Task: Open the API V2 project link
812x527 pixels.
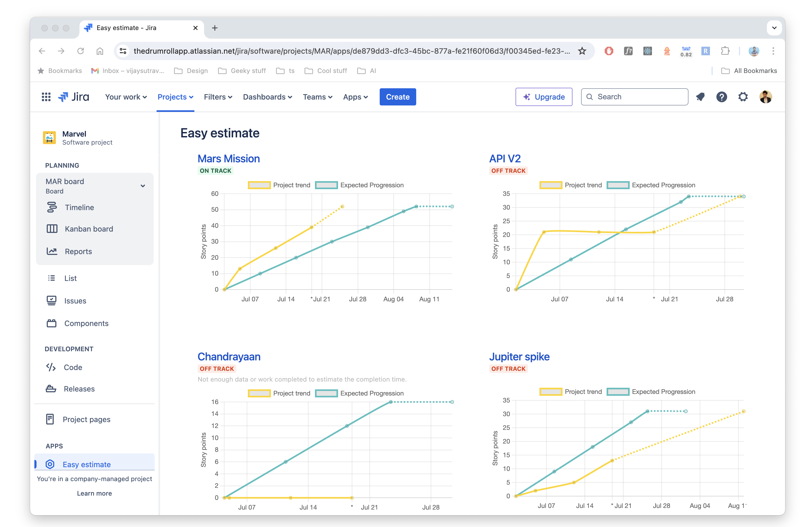Action: point(505,159)
